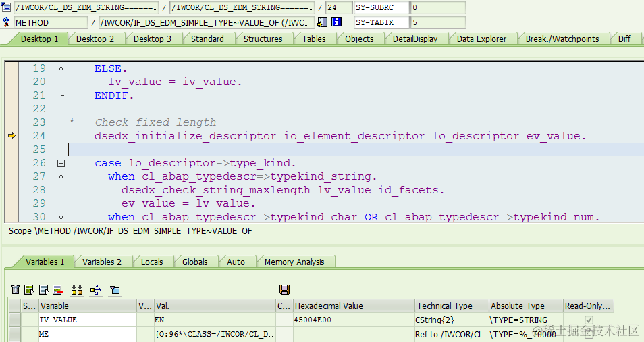644x342 pixels.
Task: Select the ME row selector button
Action: click(15, 334)
